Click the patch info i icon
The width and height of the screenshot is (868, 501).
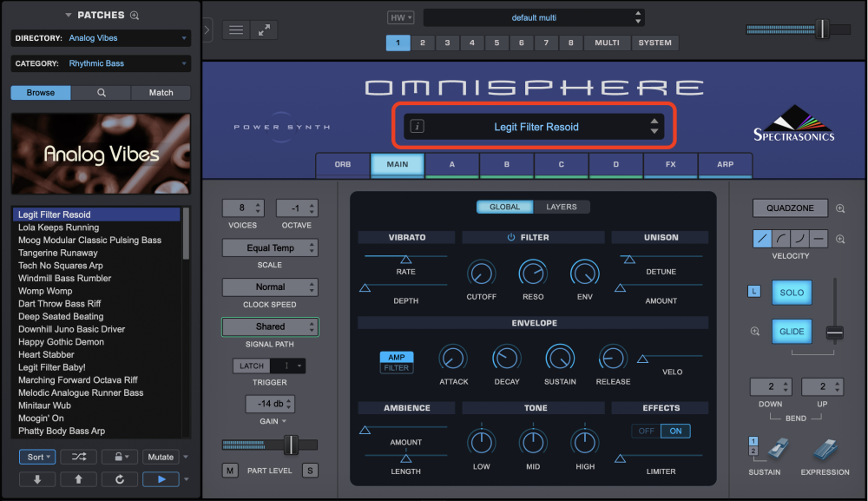click(418, 127)
